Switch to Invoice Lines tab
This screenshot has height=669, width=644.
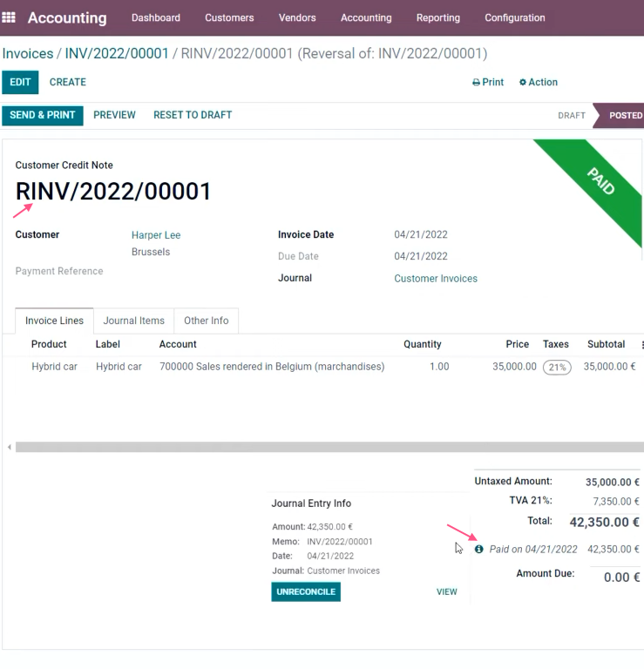coord(54,321)
